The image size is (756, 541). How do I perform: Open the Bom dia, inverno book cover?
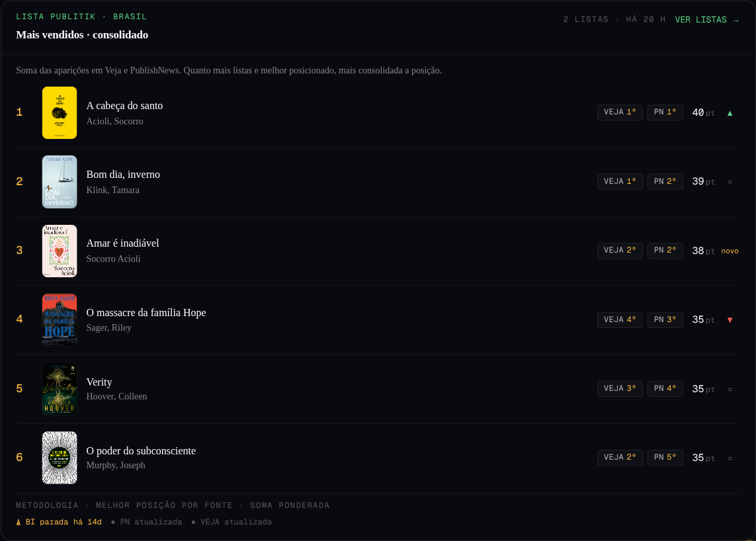tap(60, 182)
